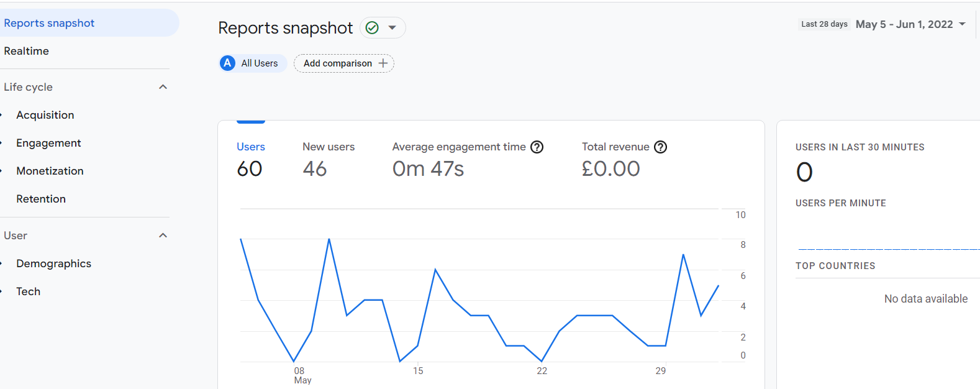Select the Users metric tab
Screen dimensions: 980x389
251,147
